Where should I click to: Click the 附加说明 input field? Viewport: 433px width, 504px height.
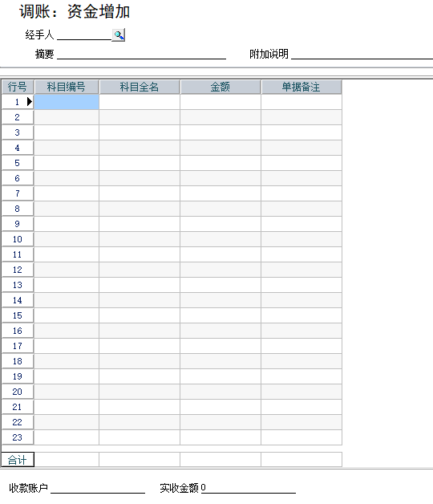pyautogui.click(x=362, y=54)
